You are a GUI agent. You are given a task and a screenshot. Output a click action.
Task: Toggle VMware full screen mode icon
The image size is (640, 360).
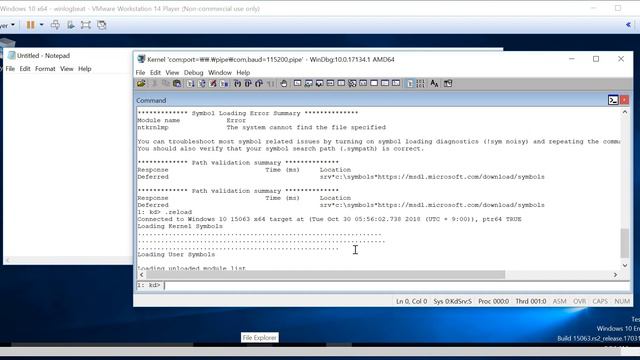click(x=86, y=25)
